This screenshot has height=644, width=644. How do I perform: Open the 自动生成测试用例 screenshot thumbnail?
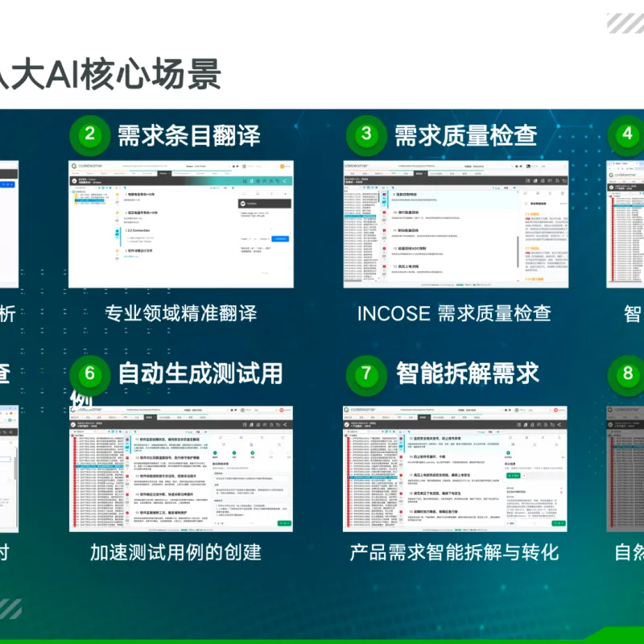pos(181,469)
